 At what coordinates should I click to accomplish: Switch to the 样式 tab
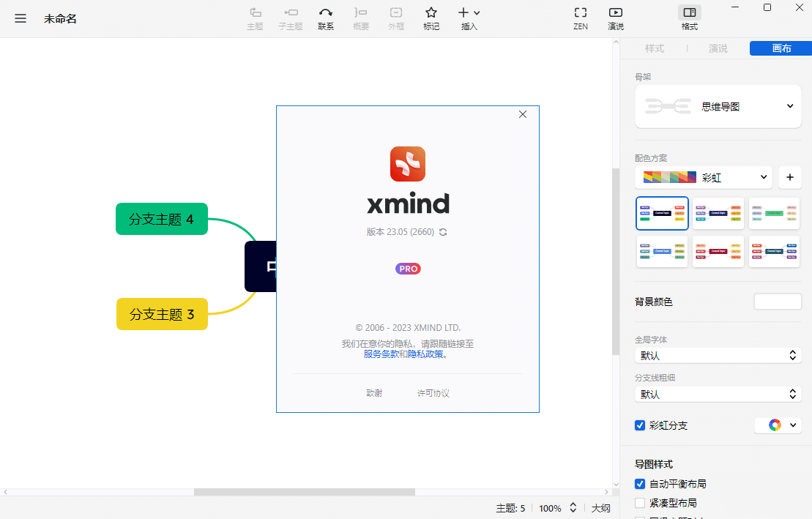[655, 48]
